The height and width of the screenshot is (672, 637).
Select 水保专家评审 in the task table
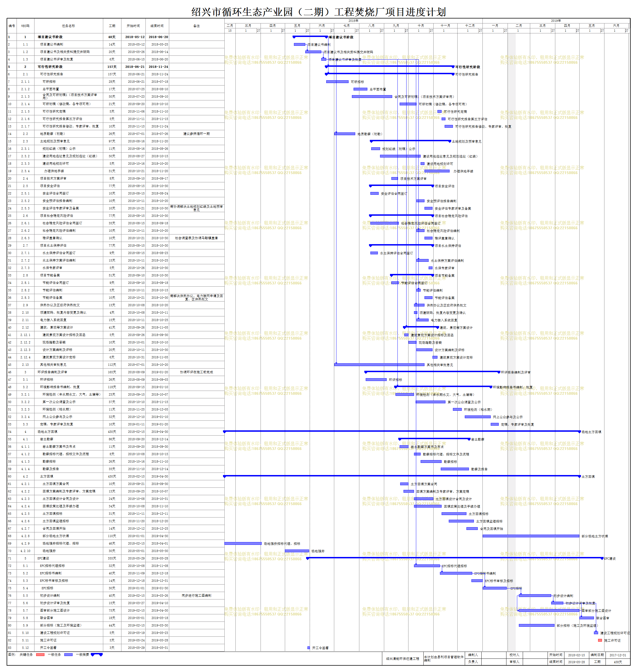coord(52,268)
